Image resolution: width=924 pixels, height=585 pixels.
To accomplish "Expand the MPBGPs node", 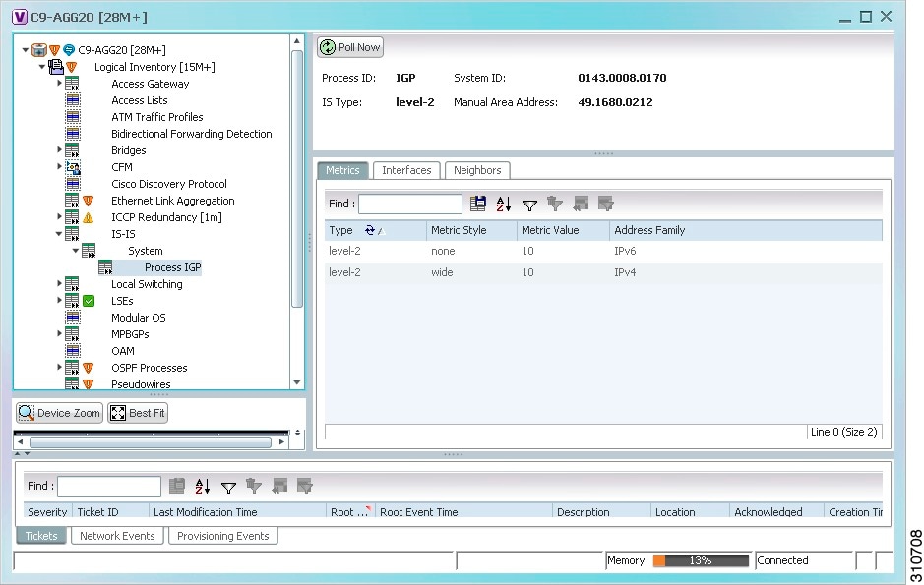I will (x=59, y=333).
